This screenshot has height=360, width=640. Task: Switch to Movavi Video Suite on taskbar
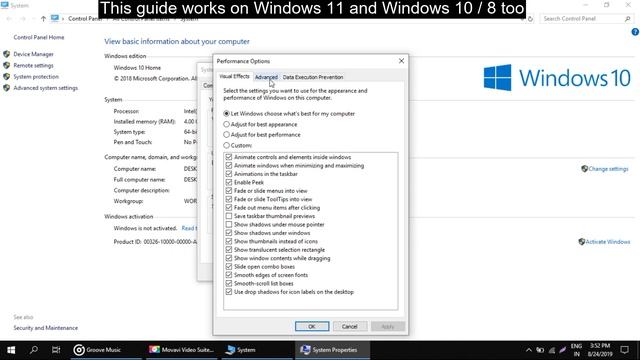point(181,350)
